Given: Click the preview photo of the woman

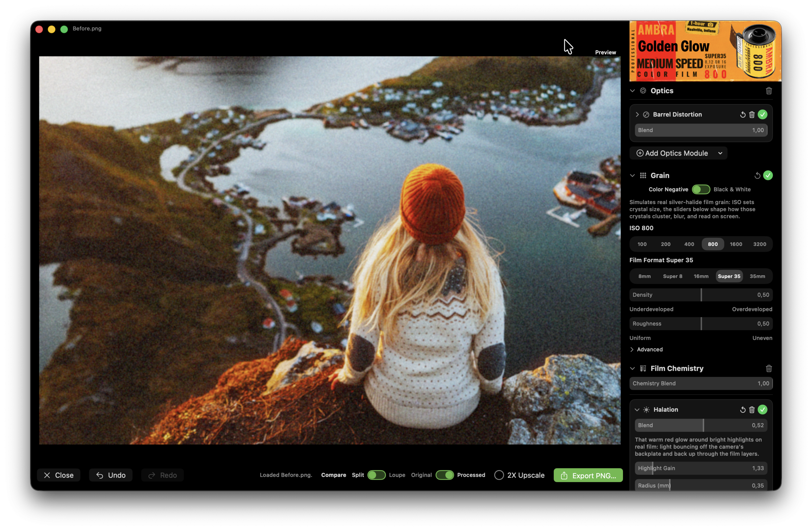Looking at the screenshot, I should coord(330,251).
